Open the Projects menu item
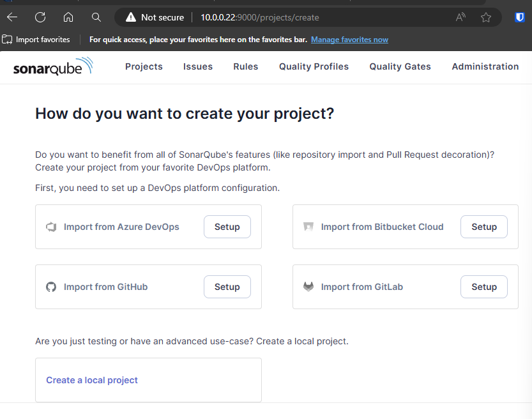The height and width of the screenshot is (419, 532). [144, 66]
